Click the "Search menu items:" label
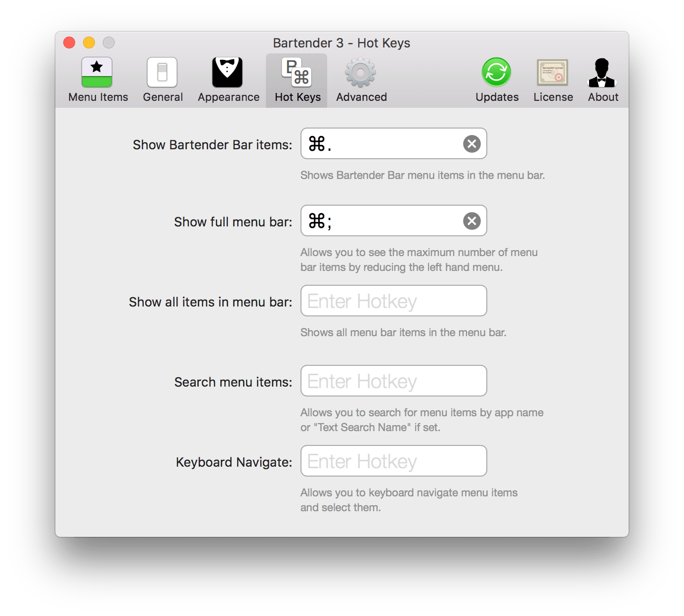This screenshot has height=616, width=684. [233, 382]
